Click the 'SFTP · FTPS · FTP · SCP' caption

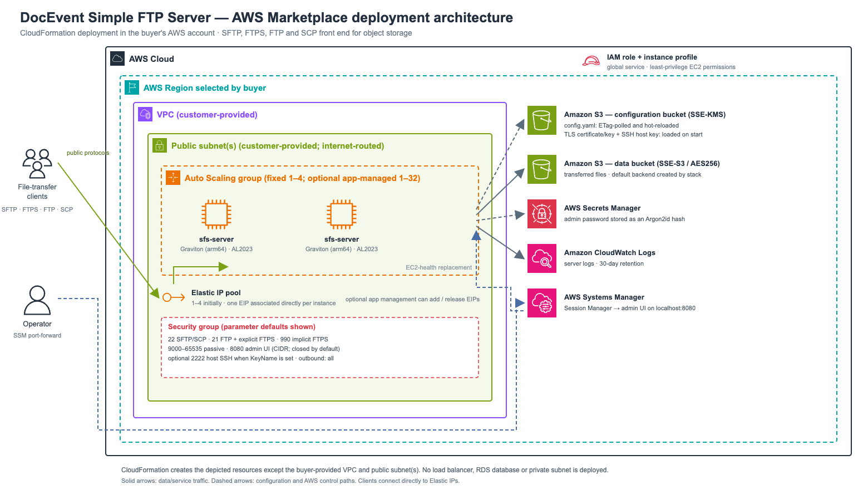(37, 209)
